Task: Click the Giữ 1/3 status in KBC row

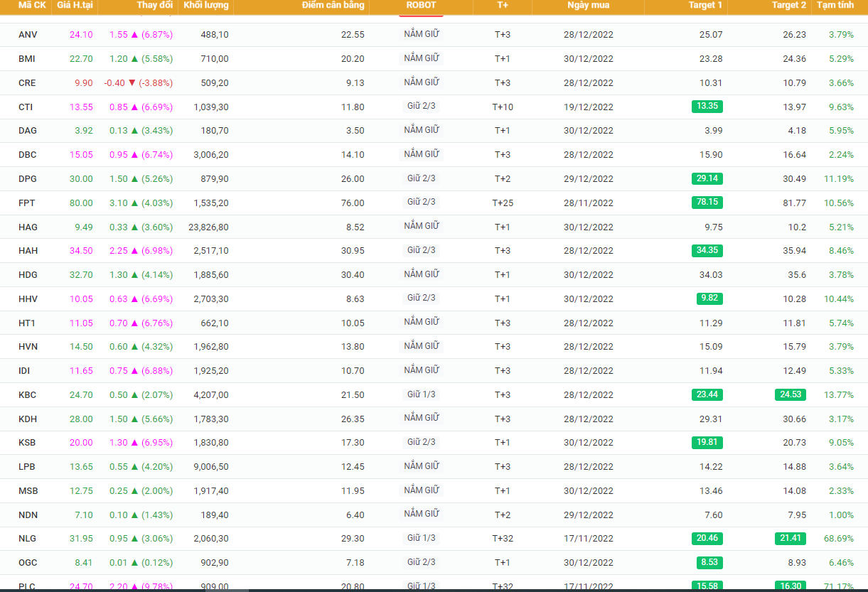Action: [x=422, y=394]
